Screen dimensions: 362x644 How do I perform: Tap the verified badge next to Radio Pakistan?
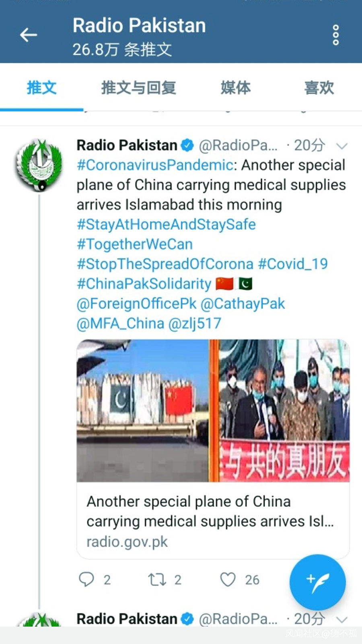(x=187, y=145)
